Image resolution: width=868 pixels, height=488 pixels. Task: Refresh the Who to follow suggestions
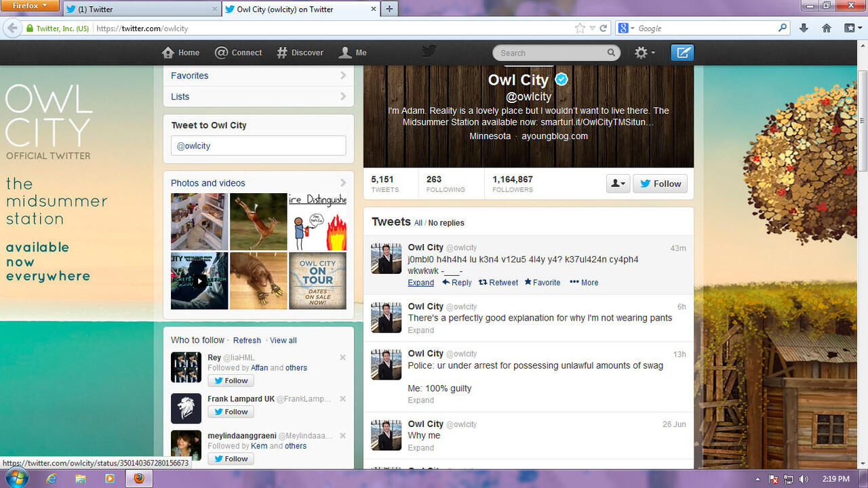(247, 340)
